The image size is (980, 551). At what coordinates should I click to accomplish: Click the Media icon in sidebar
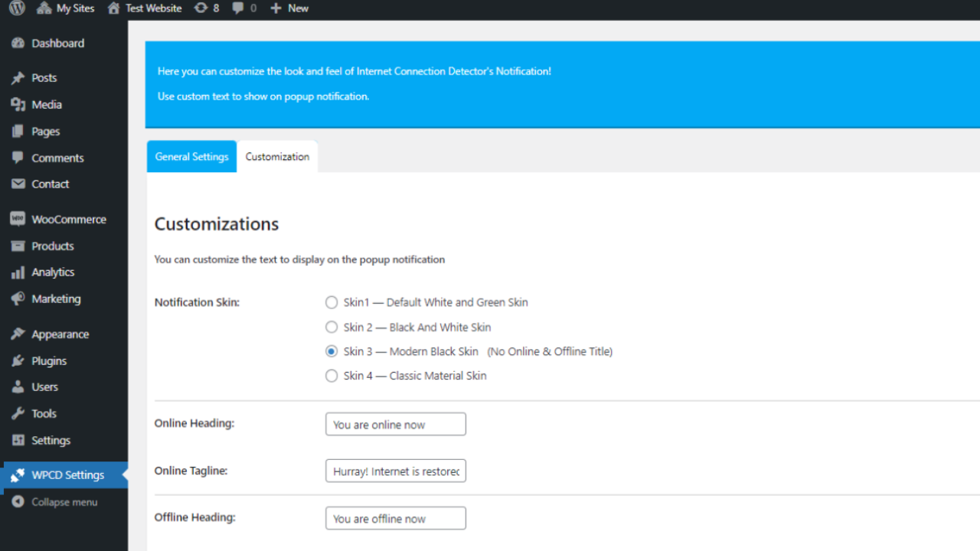tap(18, 105)
